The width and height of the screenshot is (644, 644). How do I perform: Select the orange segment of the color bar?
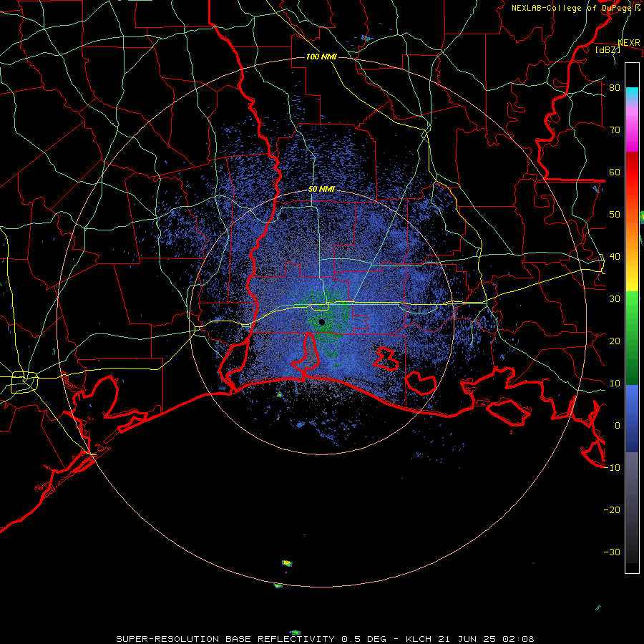(x=632, y=230)
